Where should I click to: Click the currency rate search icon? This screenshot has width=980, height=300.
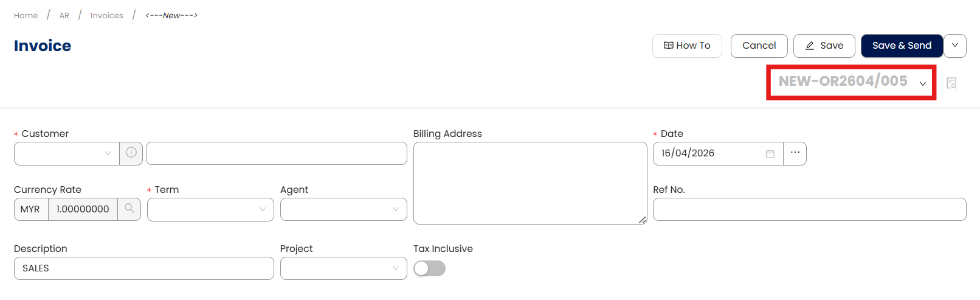pyautogui.click(x=129, y=209)
